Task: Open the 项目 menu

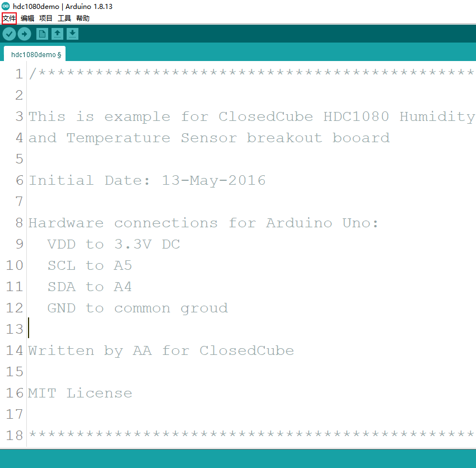Action: coord(45,18)
